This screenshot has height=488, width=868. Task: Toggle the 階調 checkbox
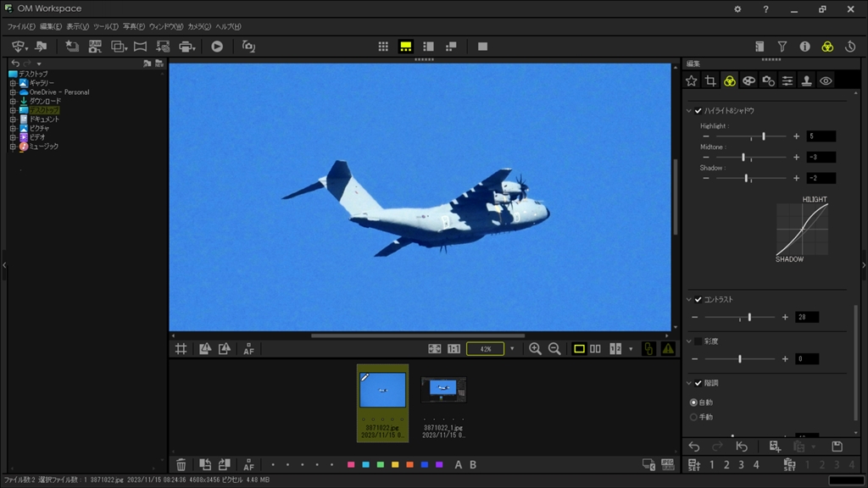(698, 383)
